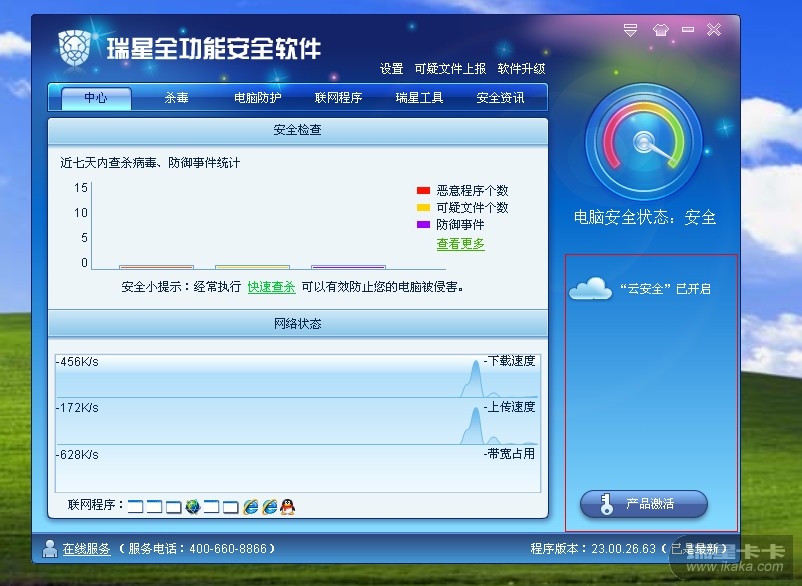Click the 带宽占用 bandwidth usage label
The image size is (802, 586).
(510, 454)
